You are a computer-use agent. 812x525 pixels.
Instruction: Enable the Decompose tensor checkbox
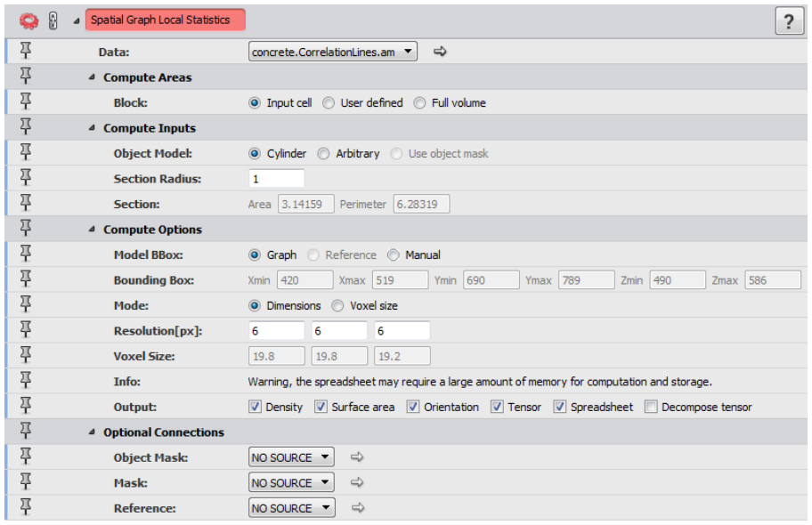click(x=651, y=407)
